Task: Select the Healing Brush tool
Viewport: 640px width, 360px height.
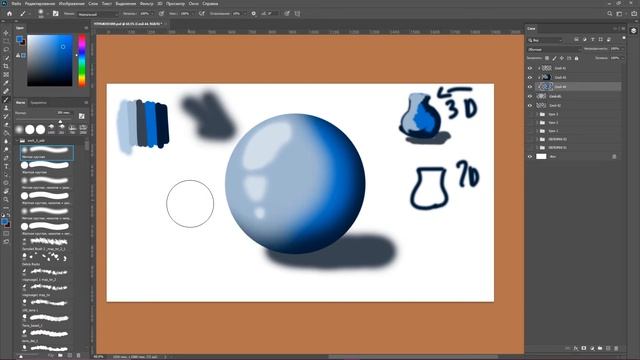Action: click(6, 91)
